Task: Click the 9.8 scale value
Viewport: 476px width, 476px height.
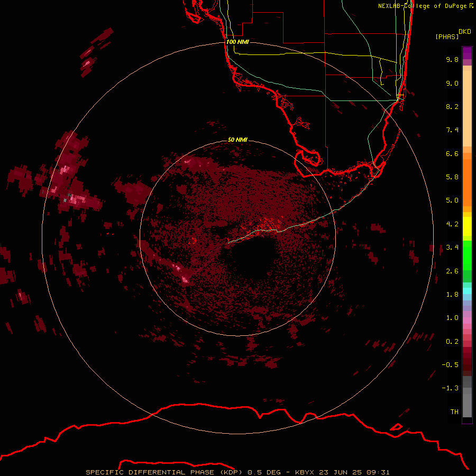Action: 452,59
